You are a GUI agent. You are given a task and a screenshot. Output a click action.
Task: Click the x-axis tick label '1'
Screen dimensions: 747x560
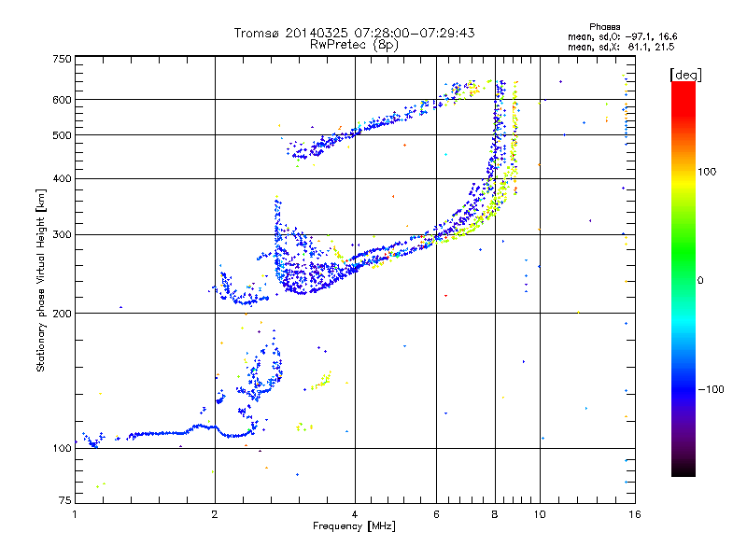pyautogui.click(x=75, y=514)
